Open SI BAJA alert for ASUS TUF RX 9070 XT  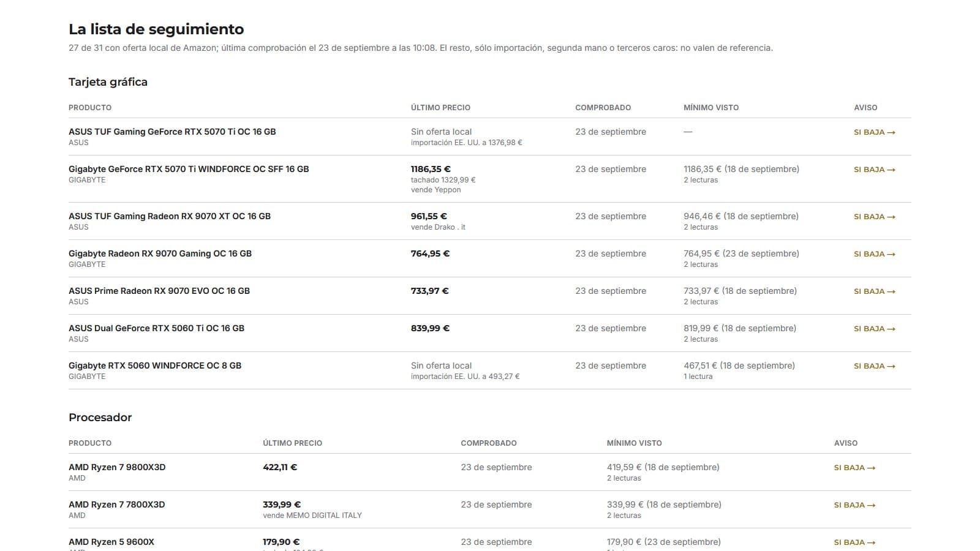pos(874,217)
